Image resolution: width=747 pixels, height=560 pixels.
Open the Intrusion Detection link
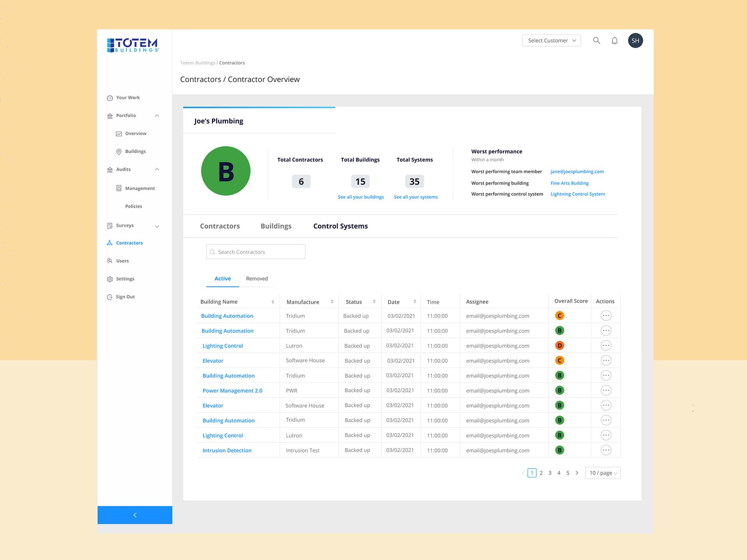point(227,450)
